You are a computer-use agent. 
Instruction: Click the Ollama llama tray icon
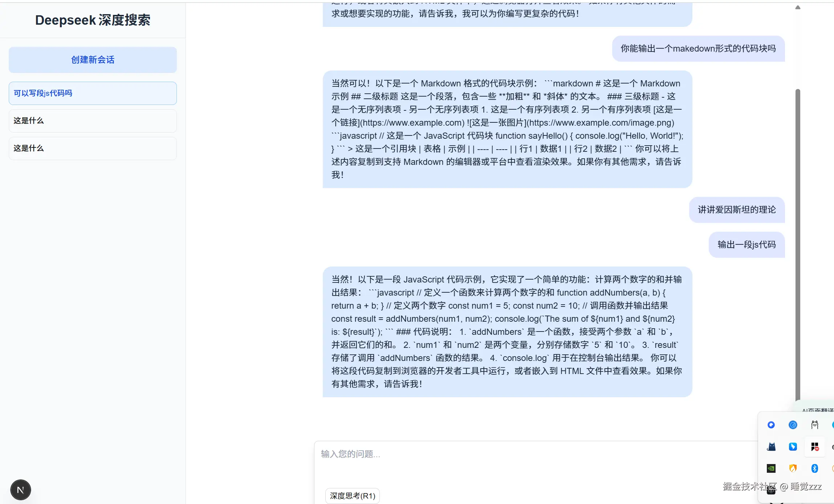[814, 425]
